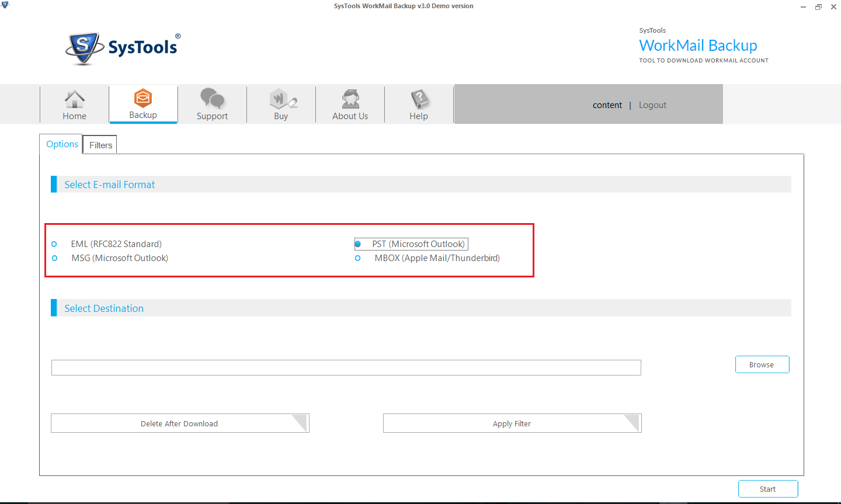Minimize the WorkMail Backup window

point(803,7)
